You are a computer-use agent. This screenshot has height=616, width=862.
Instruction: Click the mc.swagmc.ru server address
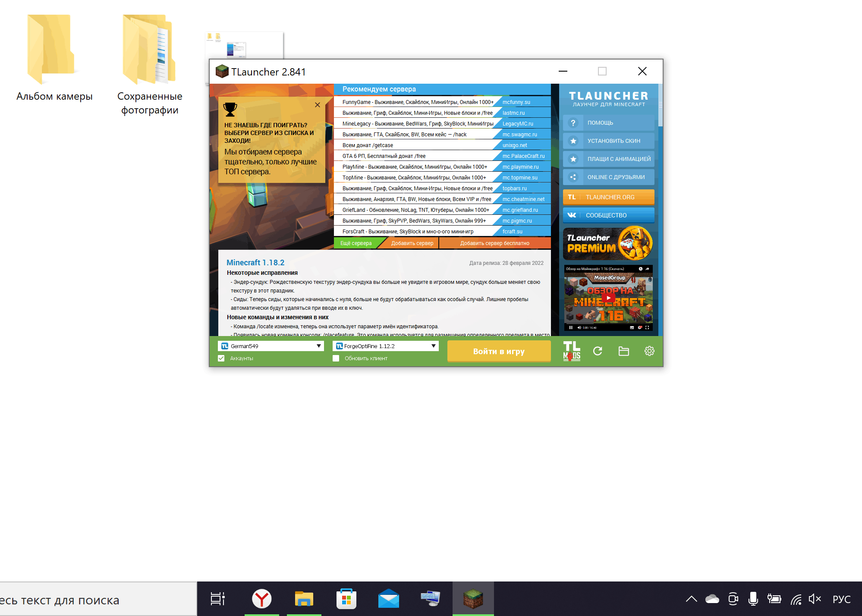point(519,135)
